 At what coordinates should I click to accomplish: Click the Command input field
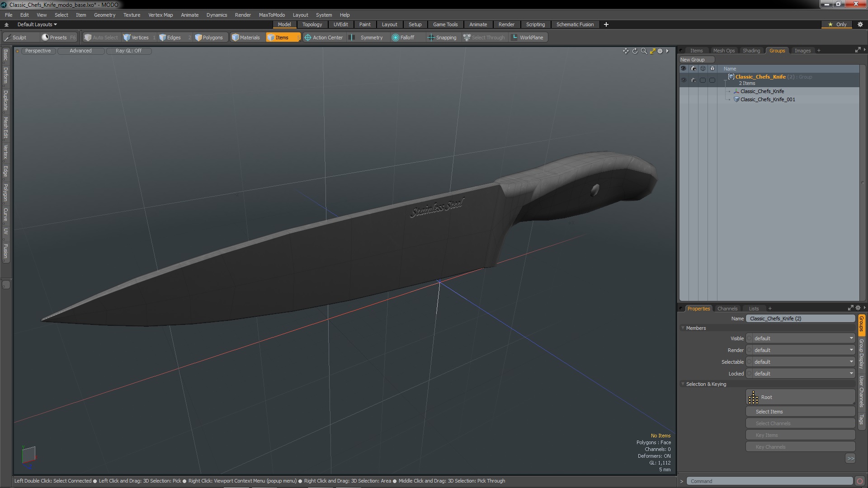click(769, 481)
